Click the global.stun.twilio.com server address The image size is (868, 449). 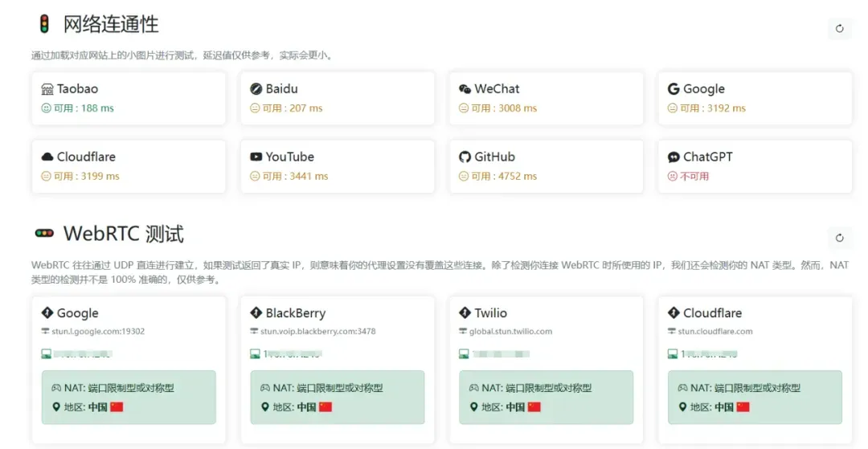point(510,331)
